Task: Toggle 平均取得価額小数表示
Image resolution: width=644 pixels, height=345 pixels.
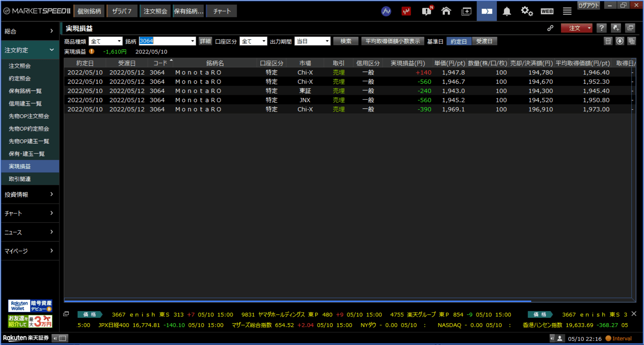Action: (x=392, y=41)
